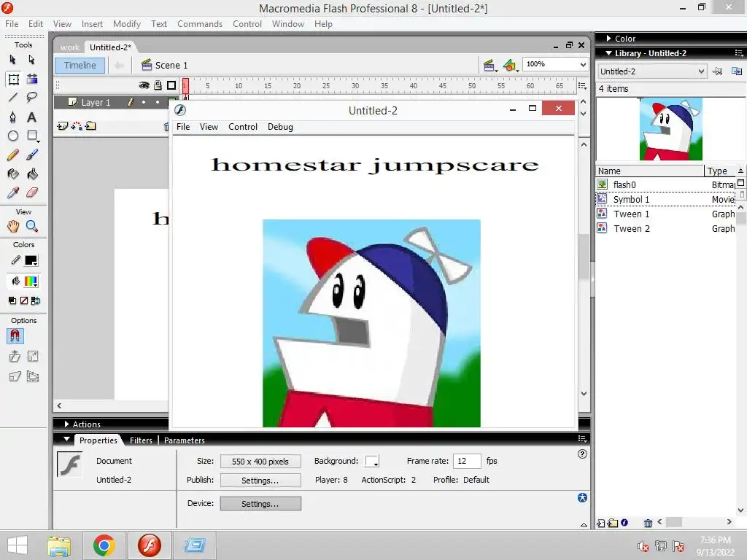Open the zoom 100% dropdown
This screenshot has height=560, width=747.
[583, 64]
